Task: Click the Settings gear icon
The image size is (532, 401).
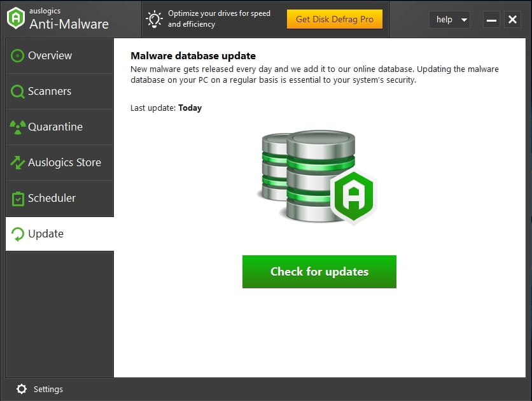Action: 22,389
